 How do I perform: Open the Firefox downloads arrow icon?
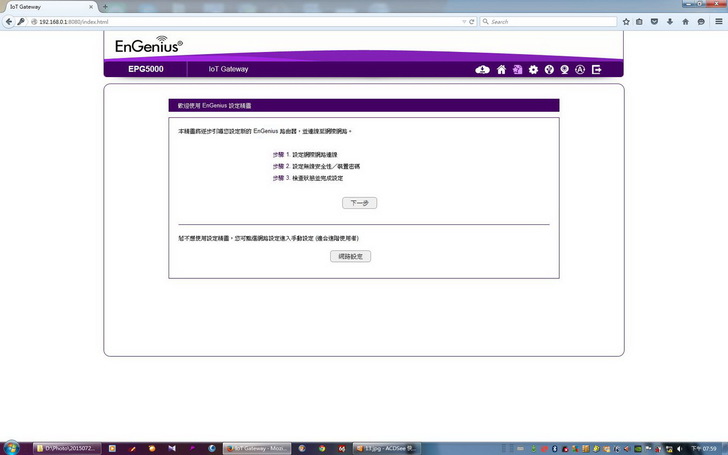tap(671, 21)
